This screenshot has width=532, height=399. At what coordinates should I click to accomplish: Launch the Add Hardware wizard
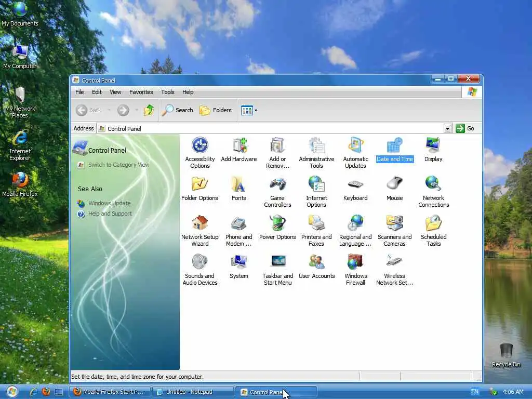[x=239, y=150]
